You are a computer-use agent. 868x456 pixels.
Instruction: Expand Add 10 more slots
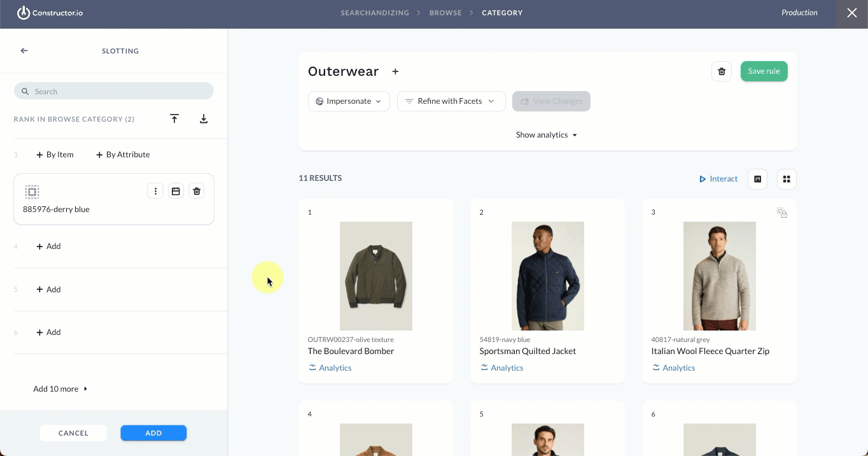pos(60,389)
